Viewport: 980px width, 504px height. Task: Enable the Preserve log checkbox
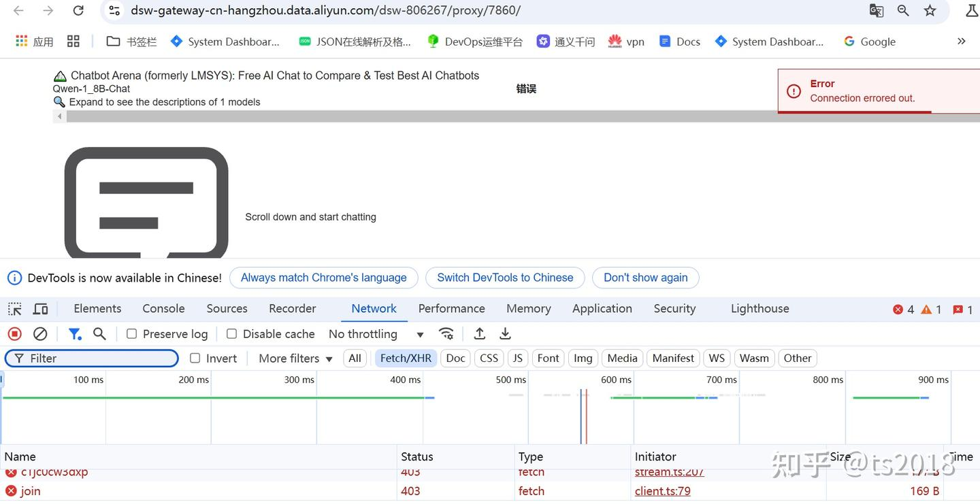pos(132,334)
